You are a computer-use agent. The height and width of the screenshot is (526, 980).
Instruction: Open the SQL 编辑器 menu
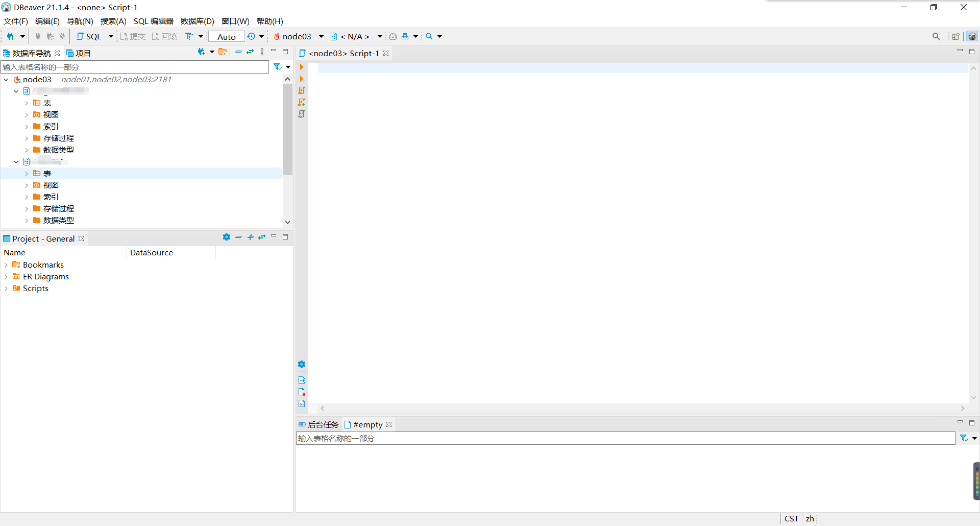[154, 21]
